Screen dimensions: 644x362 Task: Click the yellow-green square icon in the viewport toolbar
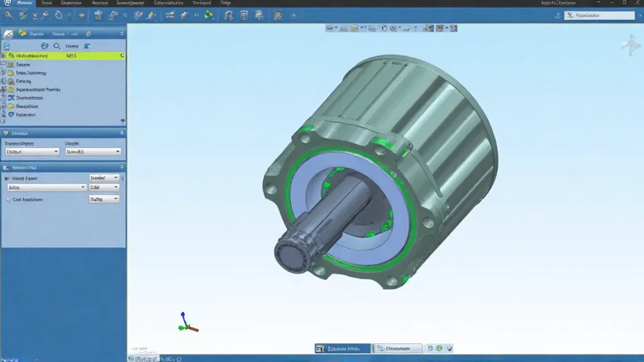coord(354,28)
